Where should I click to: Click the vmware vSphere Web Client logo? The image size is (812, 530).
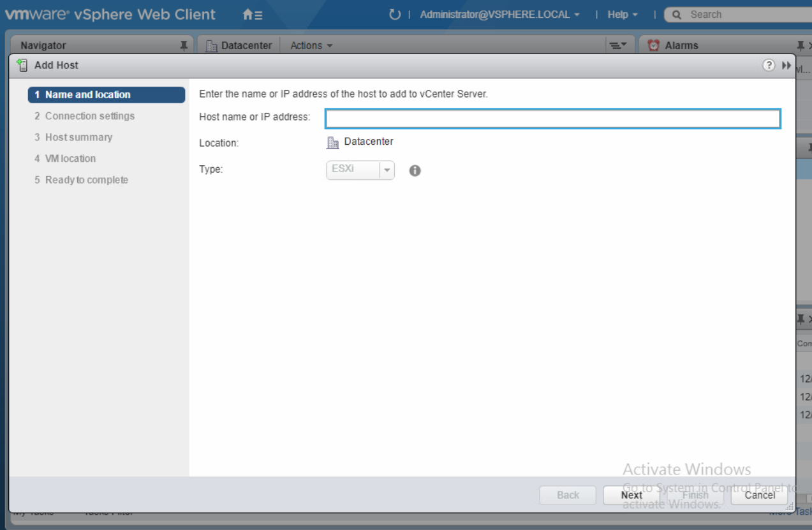(110, 14)
